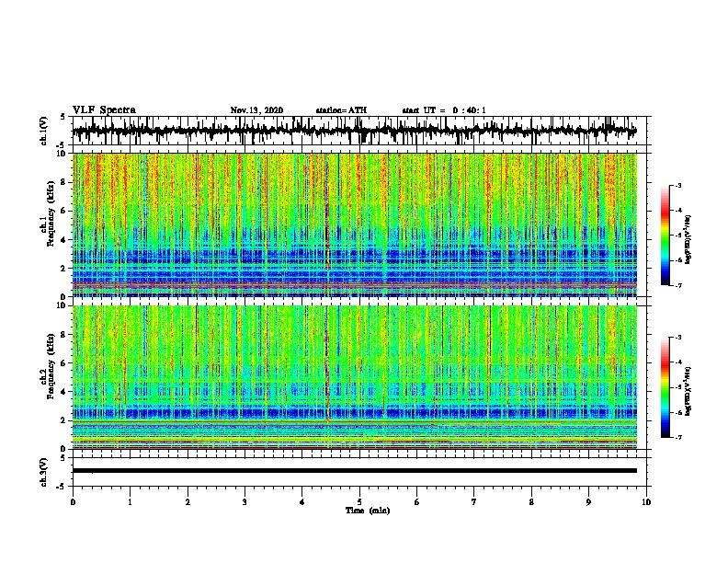728x563 pixels.
Task: Select the "Nov.13, 2020" date text
Action: point(256,110)
